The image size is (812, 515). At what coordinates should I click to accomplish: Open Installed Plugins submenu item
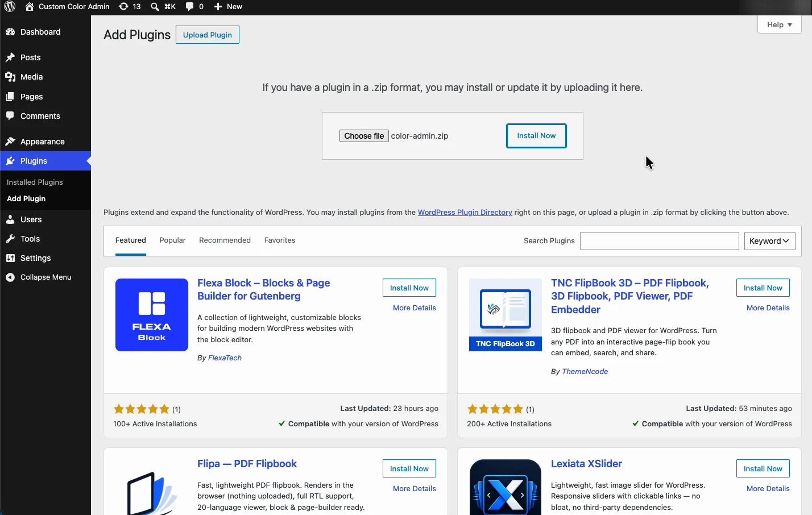tap(35, 182)
